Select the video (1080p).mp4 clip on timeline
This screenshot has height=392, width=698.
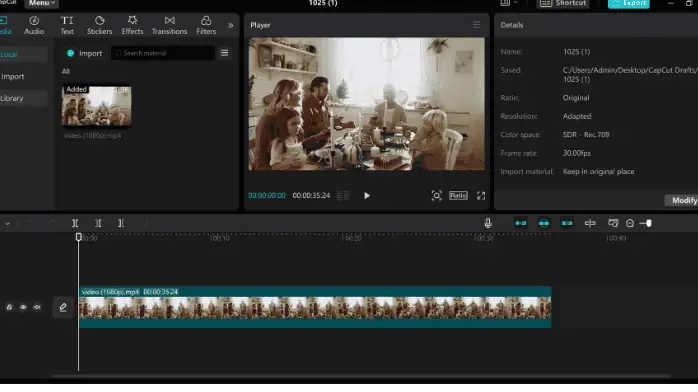(x=315, y=307)
